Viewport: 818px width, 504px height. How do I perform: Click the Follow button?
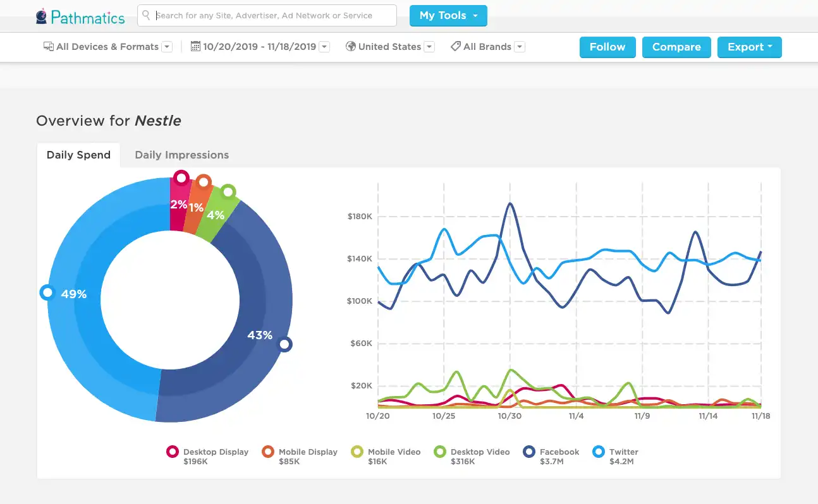point(607,47)
